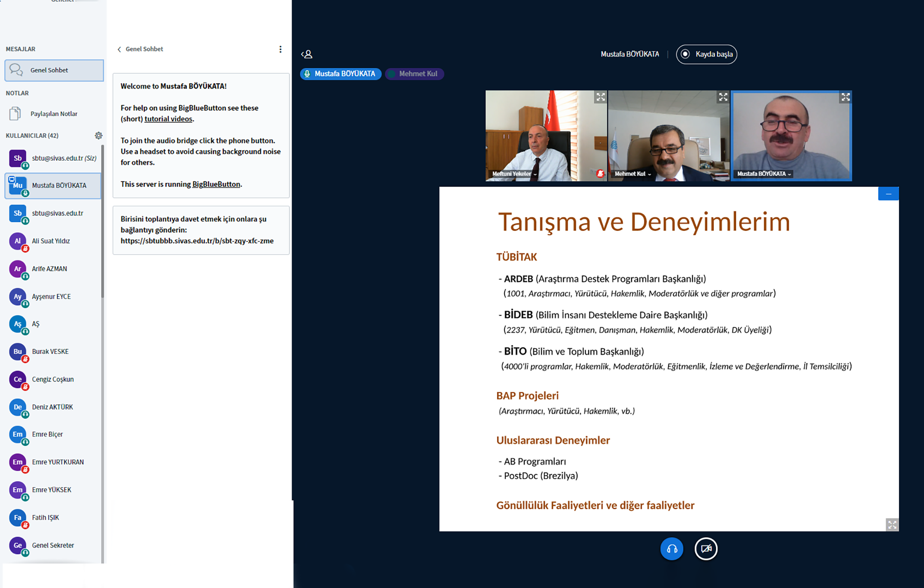Click the headset audio button
Screen dimensions: 924x588
672,549
